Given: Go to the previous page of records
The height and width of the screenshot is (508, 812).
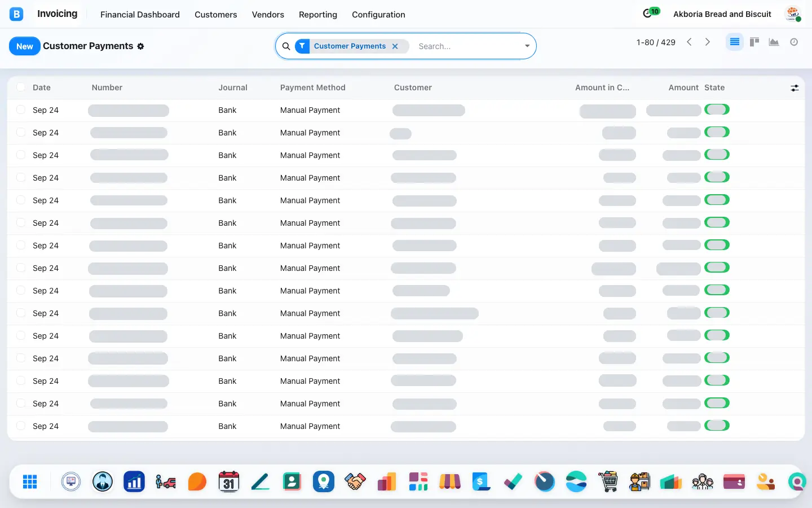Looking at the screenshot, I should point(689,42).
